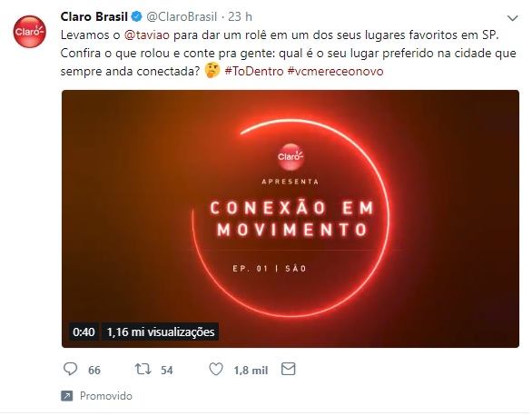532x416 pixels.
Task: Click the 0:40 video duration badge
Action: pos(84,332)
